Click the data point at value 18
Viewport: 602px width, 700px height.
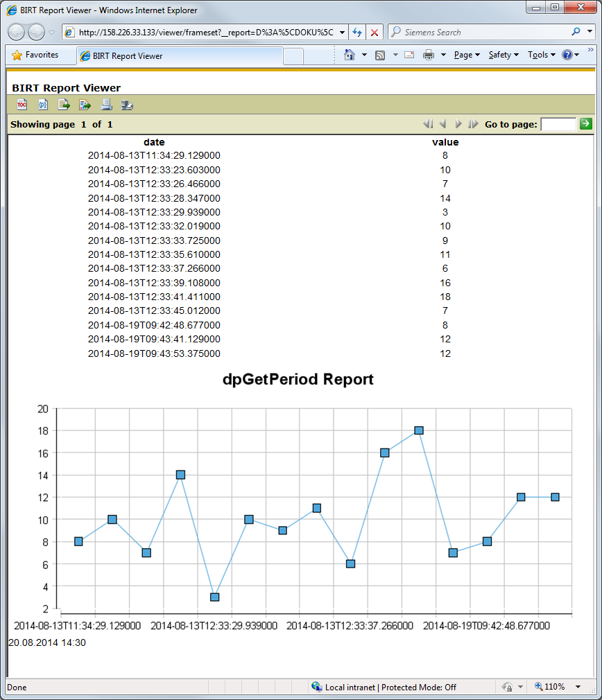click(419, 430)
